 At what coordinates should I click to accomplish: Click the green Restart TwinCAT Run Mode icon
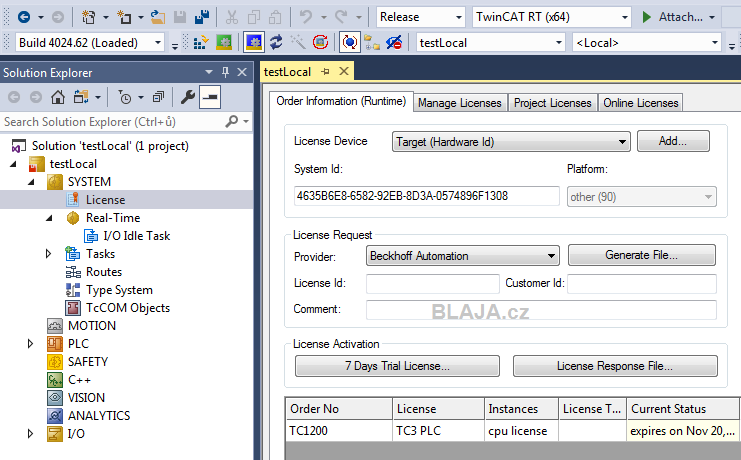[x=224, y=43]
